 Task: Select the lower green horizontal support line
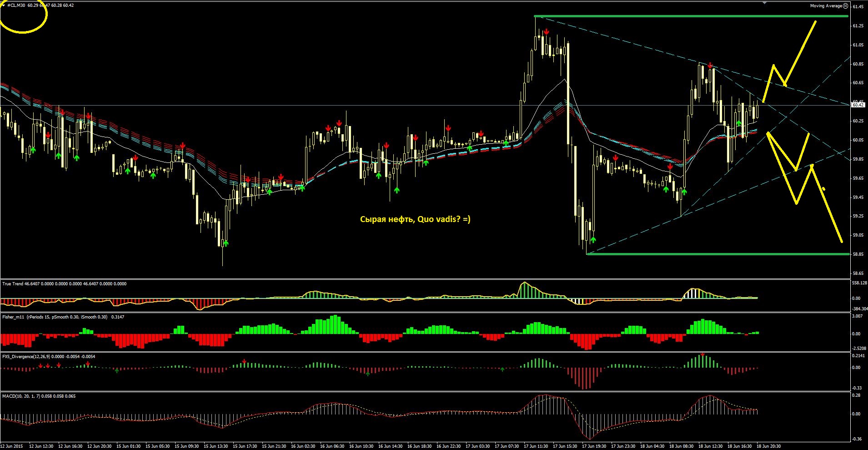[x=718, y=254]
